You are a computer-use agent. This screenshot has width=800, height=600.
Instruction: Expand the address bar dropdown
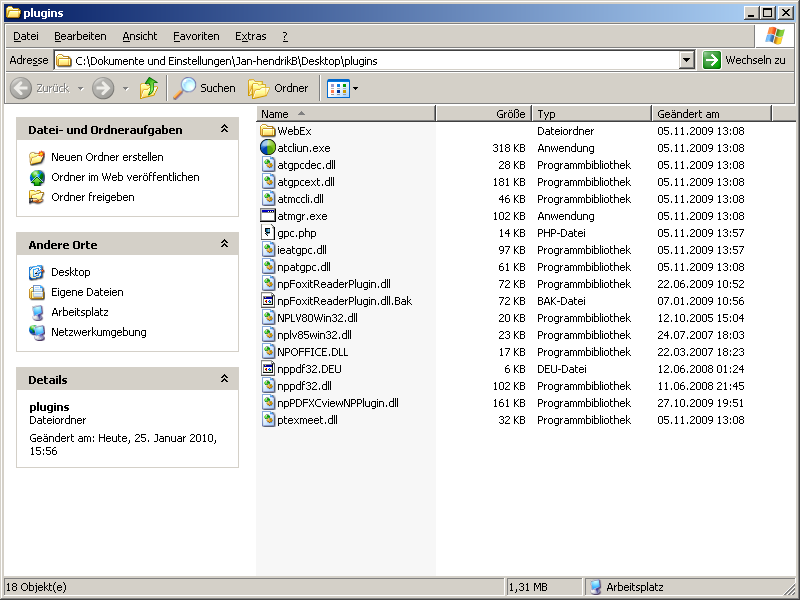tap(686, 60)
